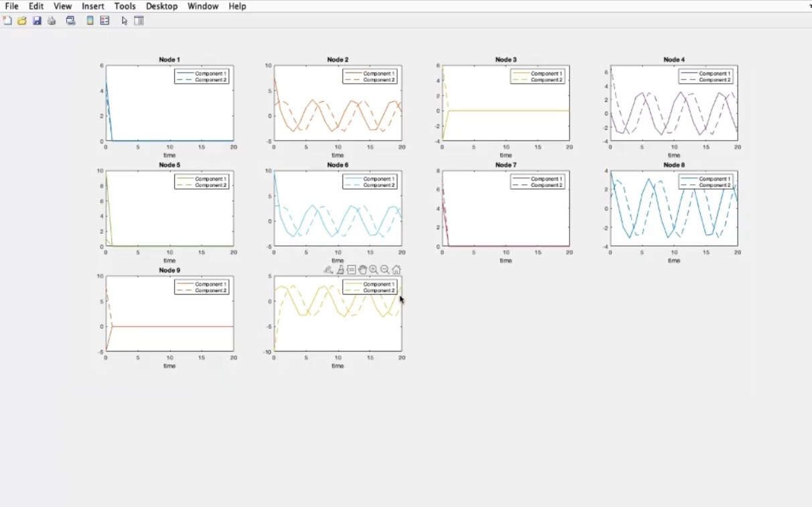Save the figure with the floppy disk icon
The image size is (812, 507).
[x=37, y=21]
